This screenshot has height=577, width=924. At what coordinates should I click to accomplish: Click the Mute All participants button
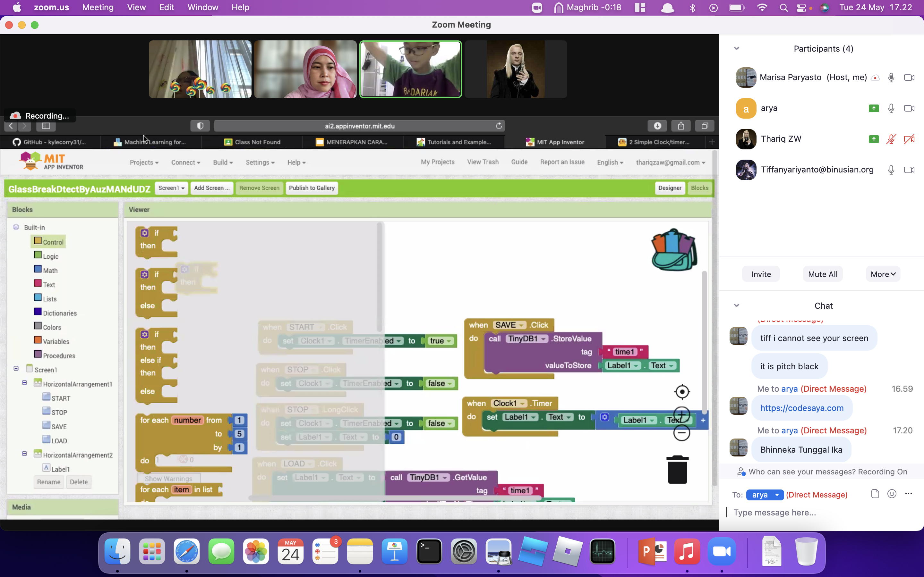point(823,274)
